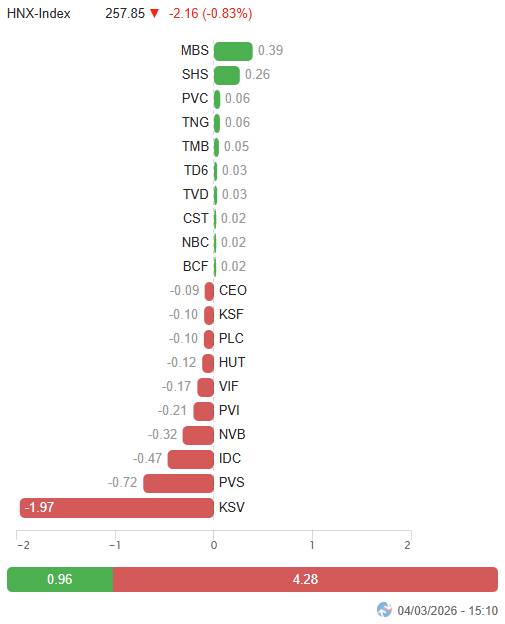Click the 04/03/2026 - 15:10 timestamp
Image resolution: width=505 pixels, height=624 pixels.
pos(448,610)
